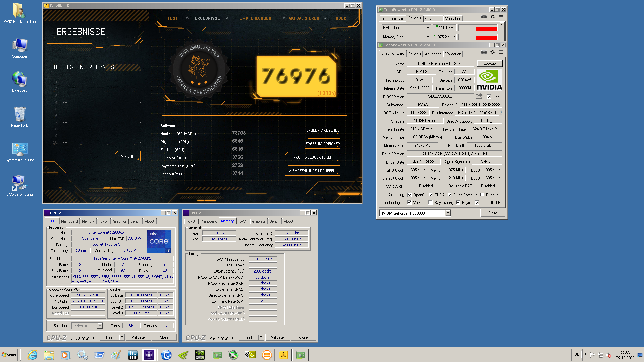The height and width of the screenshot is (362, 644).
Task: Click the scroll-up arrow in GPU-Z Sensors
Action: click(x=502, y=25)
